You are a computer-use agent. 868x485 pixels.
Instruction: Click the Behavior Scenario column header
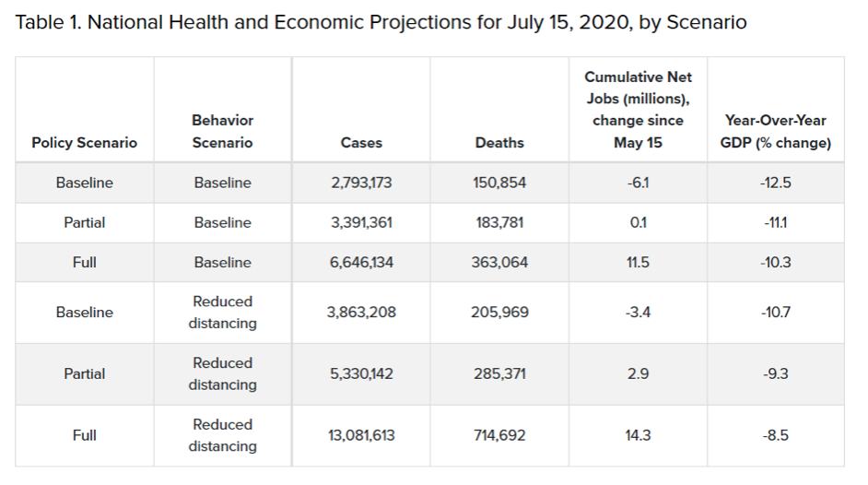(223, 132)
